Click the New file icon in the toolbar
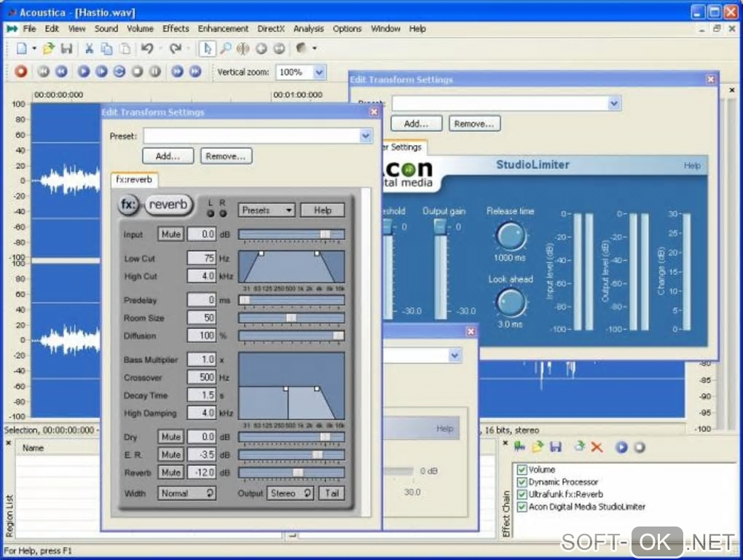Screen dimensions: 743x560 point(22,48)
